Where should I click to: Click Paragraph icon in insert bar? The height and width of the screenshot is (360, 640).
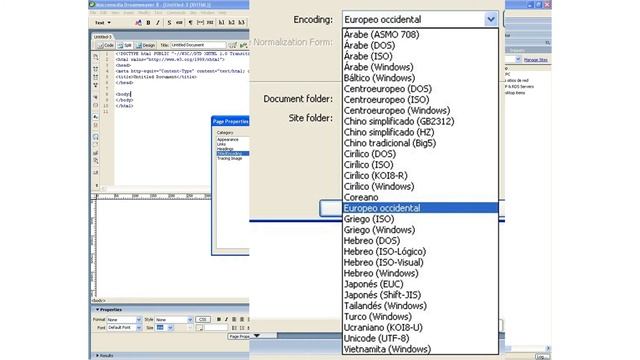tap(190, 23)
